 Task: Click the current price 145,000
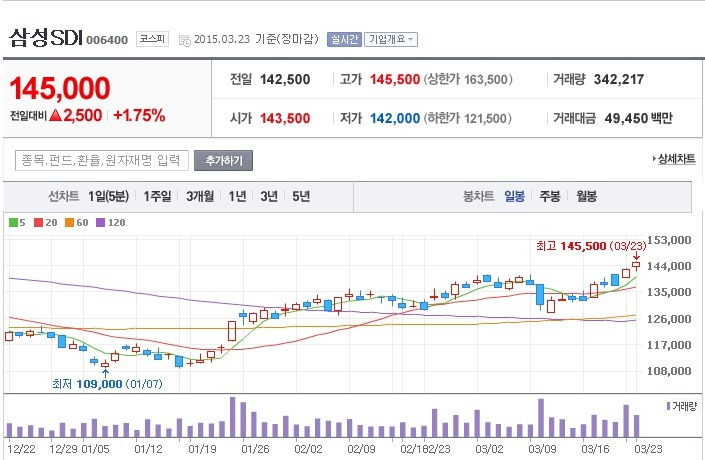point(60,88)
